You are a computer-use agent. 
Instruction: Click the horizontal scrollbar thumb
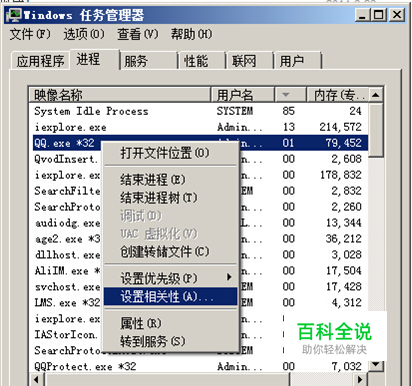(167, 379)
